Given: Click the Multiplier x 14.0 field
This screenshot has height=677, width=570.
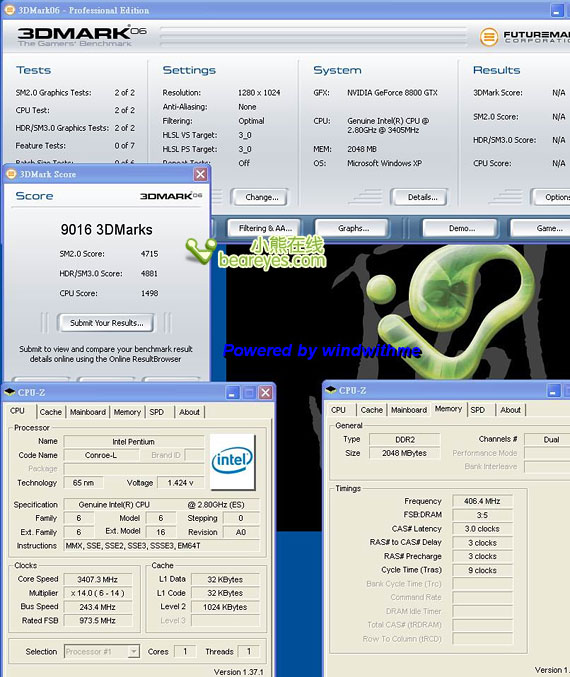Looking at the screenshot, I should pos(98,593).
